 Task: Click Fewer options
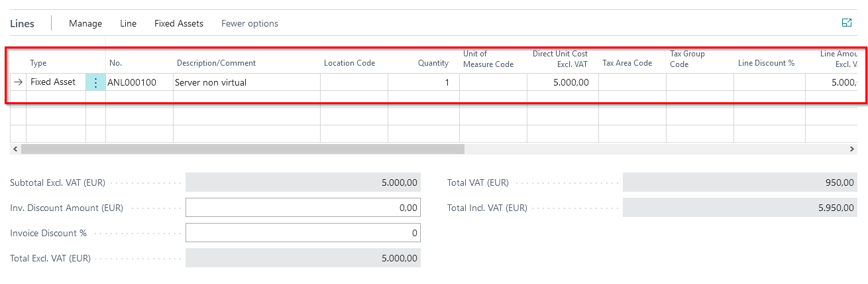coord(249,23)
